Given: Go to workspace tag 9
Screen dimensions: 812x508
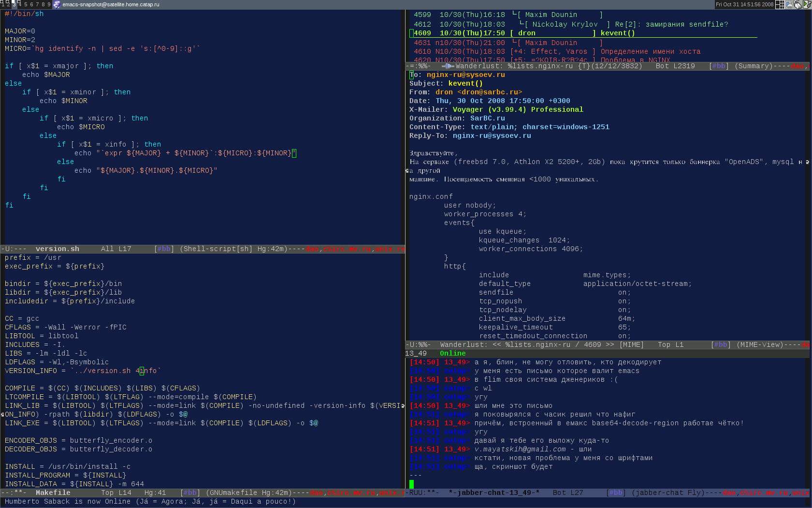Looking at the screenshot, I should click(x=49, y=4).
